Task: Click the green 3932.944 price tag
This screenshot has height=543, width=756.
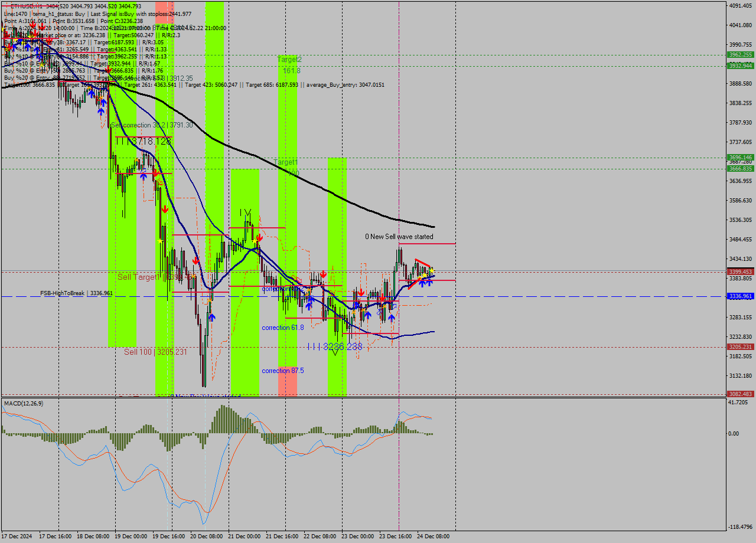Action: point(740,66)
